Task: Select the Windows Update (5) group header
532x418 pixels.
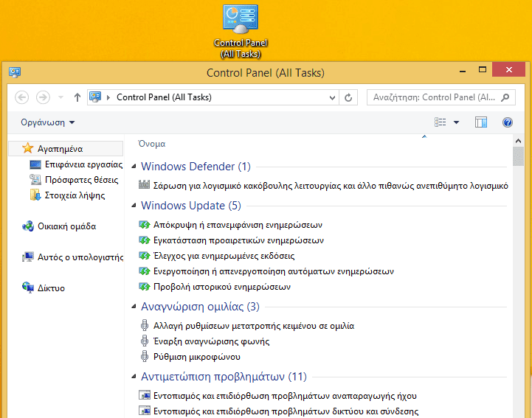Action: [x=191, y=206]
